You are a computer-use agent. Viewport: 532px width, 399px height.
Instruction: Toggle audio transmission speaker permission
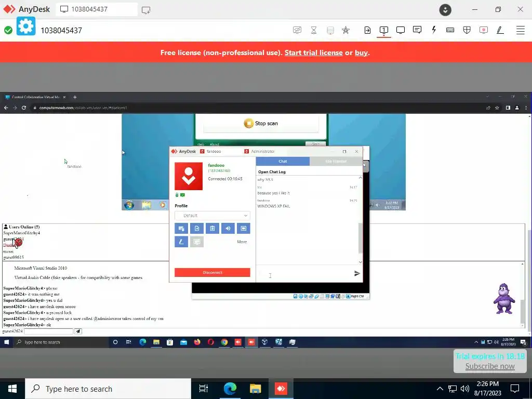click(x=228, y=229)
